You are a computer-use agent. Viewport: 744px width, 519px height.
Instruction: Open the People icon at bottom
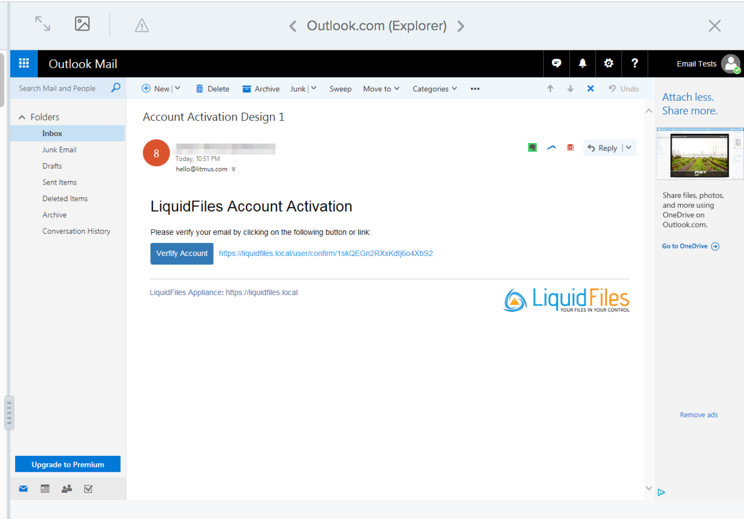point(67,489)
